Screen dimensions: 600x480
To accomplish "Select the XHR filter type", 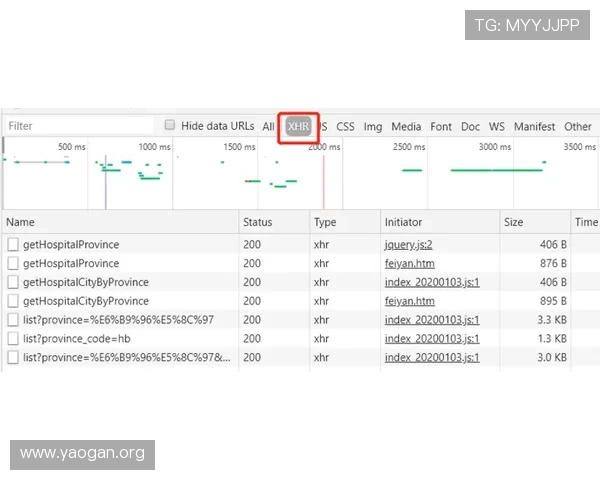I will coord(298,126).
